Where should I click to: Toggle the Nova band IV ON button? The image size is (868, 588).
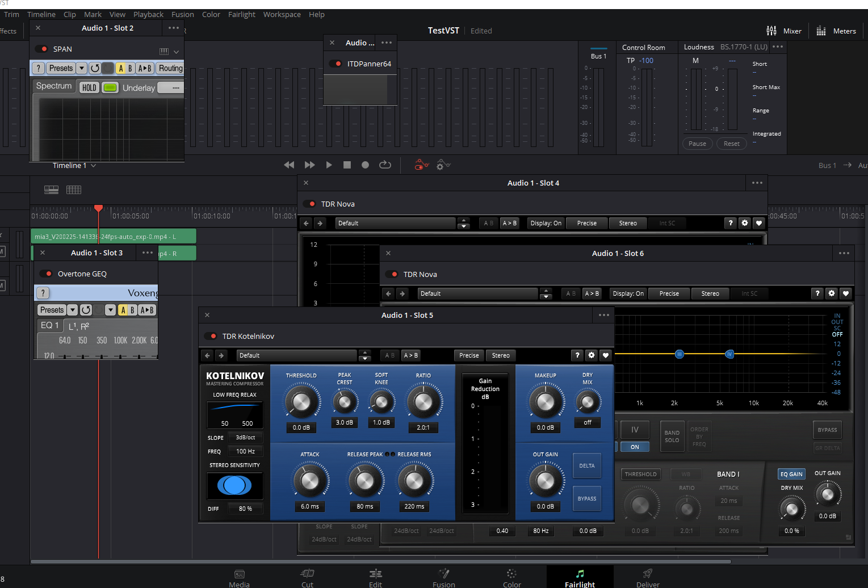635,447
